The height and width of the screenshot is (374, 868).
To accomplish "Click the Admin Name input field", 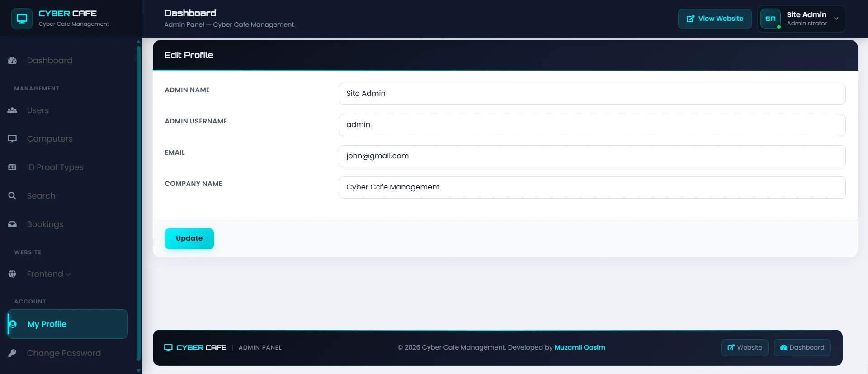I will (592, 94).
